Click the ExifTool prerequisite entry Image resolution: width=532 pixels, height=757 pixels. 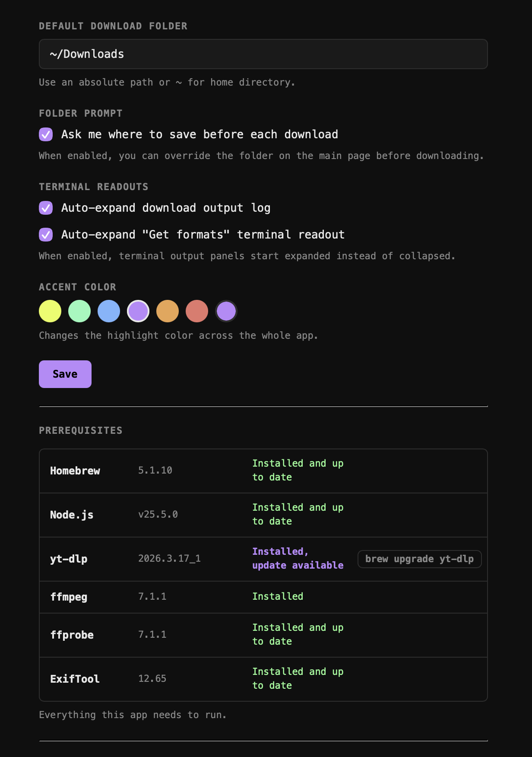[x=263, y=679]
